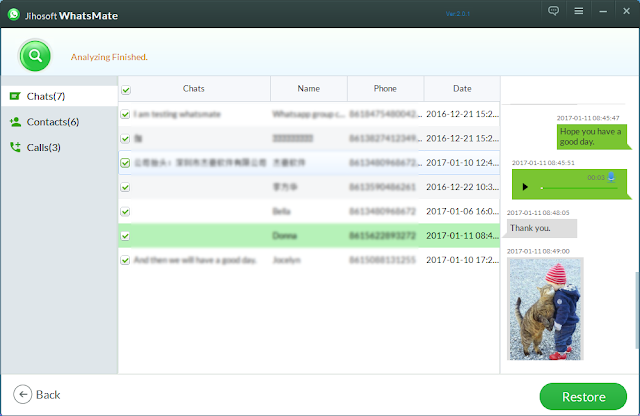Click the Contacts person icon
Screen dimensions: 640x416
16,122
